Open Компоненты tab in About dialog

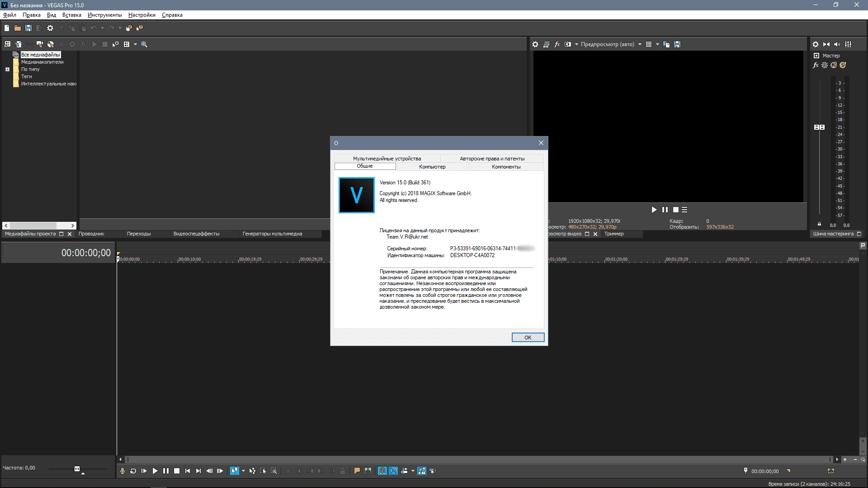pyautogui.click(x=506, y=167)
